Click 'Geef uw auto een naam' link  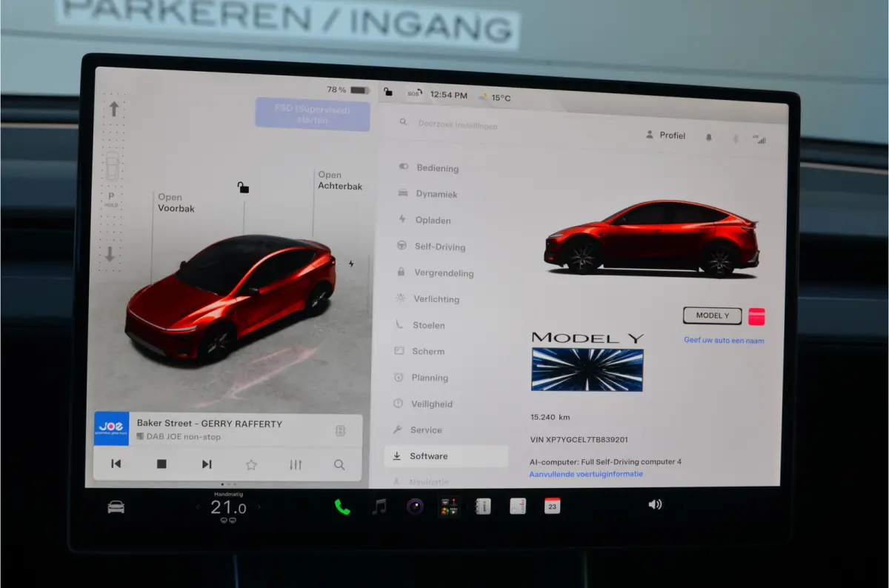coord(724,341)
